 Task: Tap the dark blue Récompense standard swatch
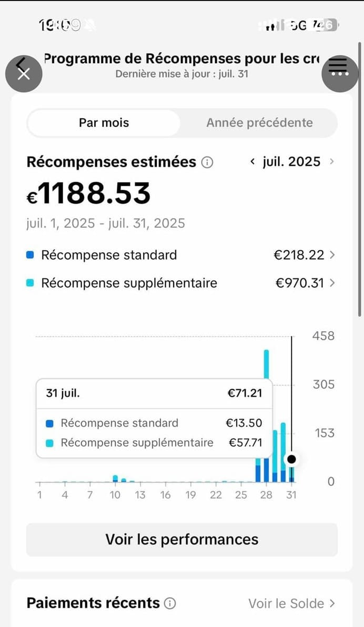point(30,255)
